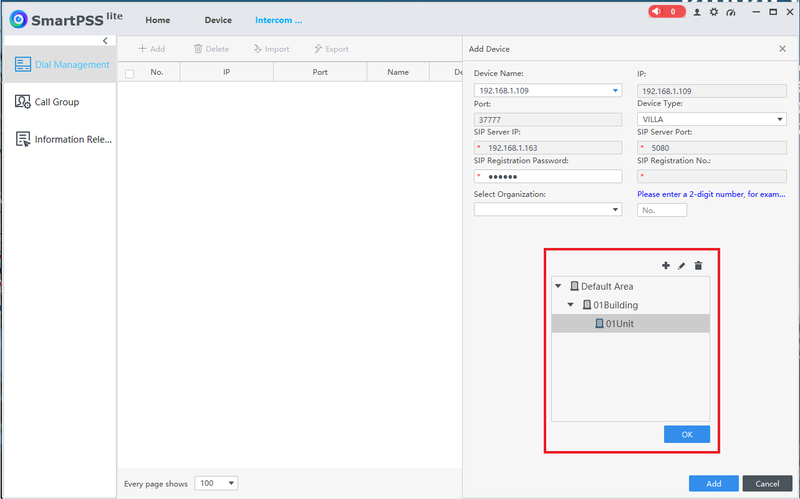Collapse the Default Area tree node
This screenshot has width=800, height=499.
point(557,286)
